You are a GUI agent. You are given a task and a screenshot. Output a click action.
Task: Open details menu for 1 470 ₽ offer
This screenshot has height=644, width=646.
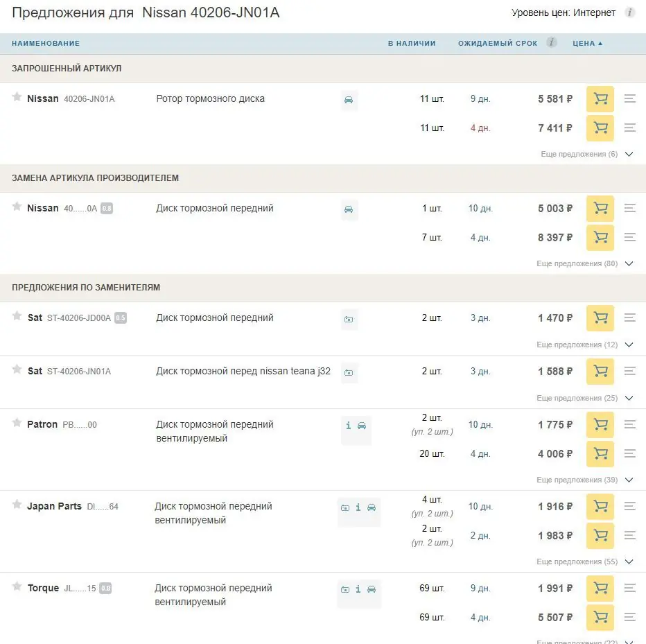click(629, 317)
